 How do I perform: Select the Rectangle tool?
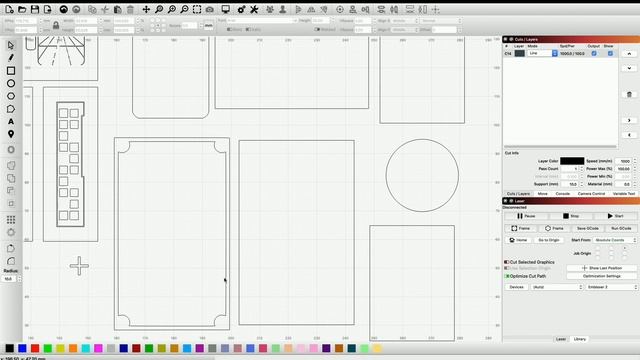pos(11,71)
